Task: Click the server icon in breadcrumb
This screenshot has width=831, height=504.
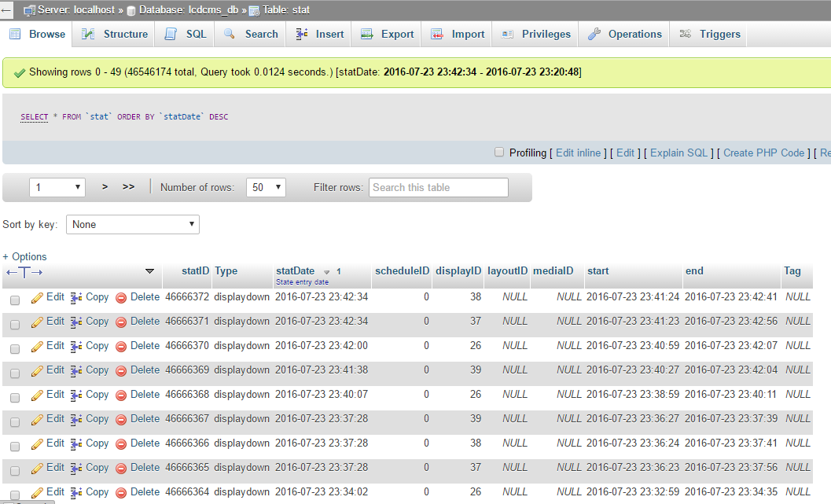Action: (x=30, y=10)
